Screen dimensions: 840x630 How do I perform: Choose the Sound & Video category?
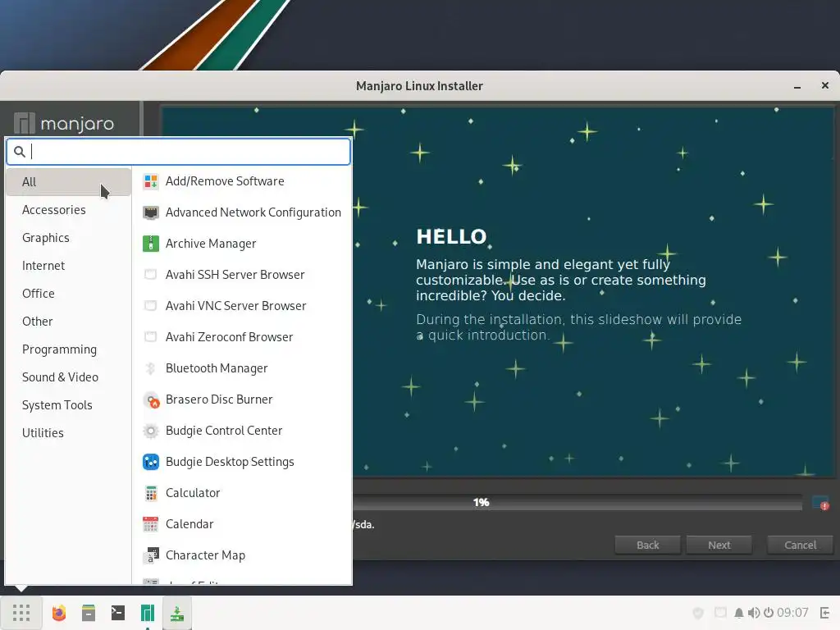(69, 377)
